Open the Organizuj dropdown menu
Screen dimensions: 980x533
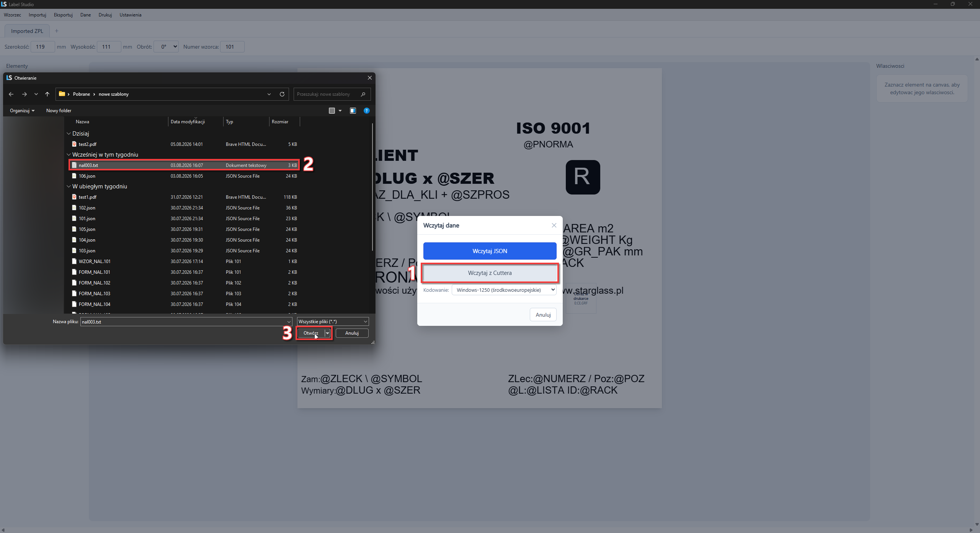22,111
